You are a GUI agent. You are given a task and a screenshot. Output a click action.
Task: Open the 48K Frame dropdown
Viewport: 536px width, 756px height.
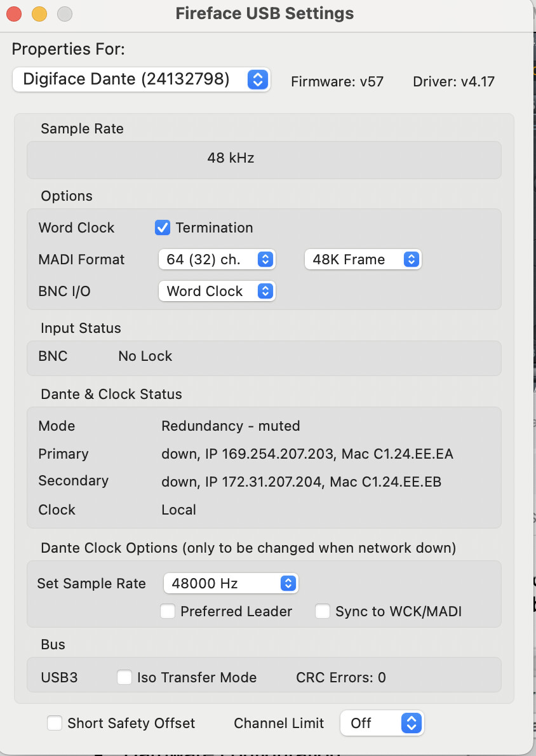point(363,259)
